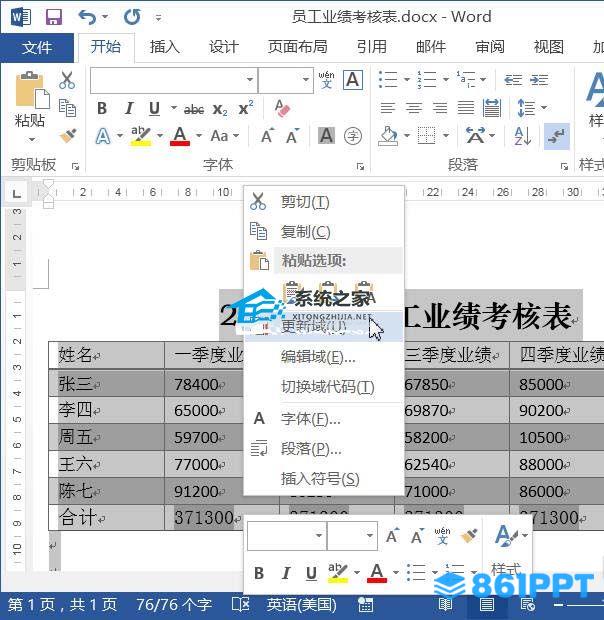The height and width of the screenshot is (620, 604).
Task: Clear all formatting with the eraser icon
Action: click(282, 108)
